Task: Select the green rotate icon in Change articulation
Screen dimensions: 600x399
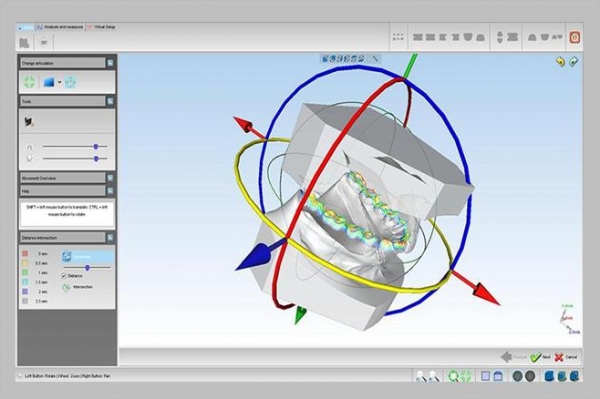Action: [29, 82]
